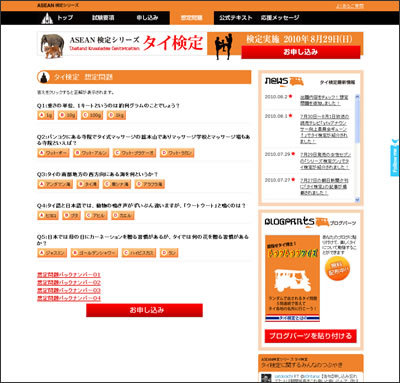The image size is (400, 383).
Task: Click the round orange 無料配布中 badge
Action: click(x=337, y=269)
